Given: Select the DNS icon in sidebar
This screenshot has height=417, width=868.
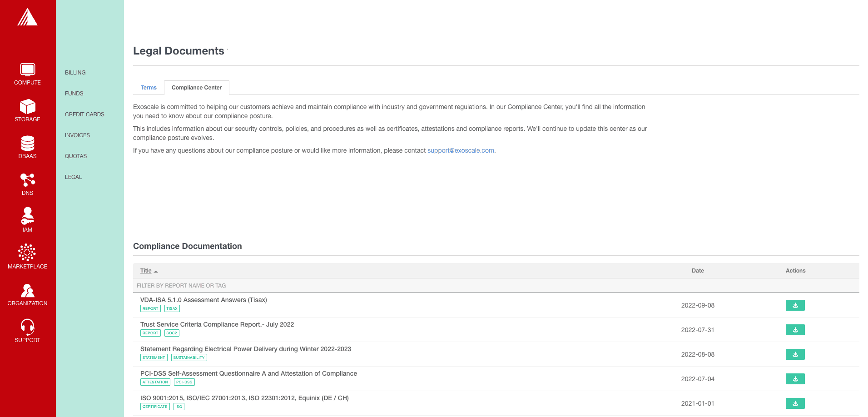Looking at the screenshot, I should point(27,180).
